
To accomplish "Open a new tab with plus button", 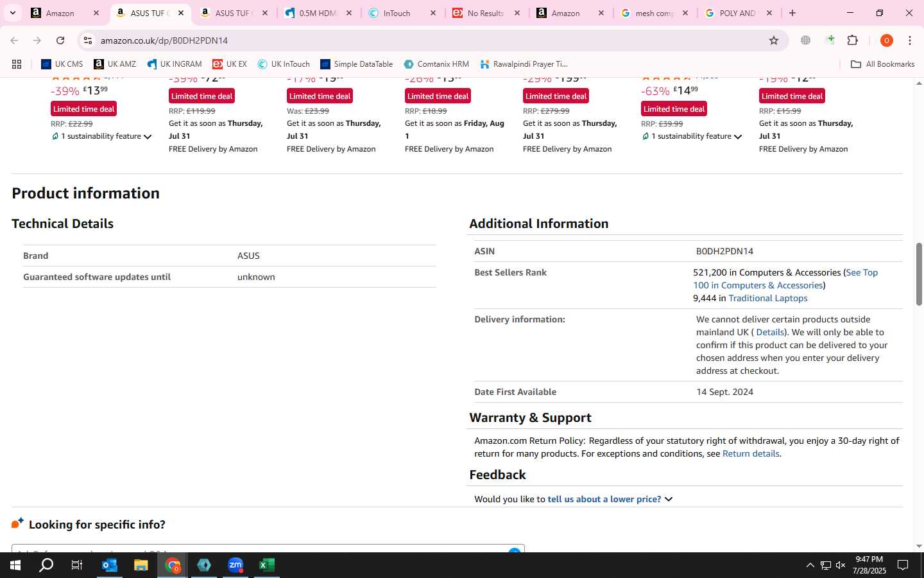I will [x=792, y=13].
